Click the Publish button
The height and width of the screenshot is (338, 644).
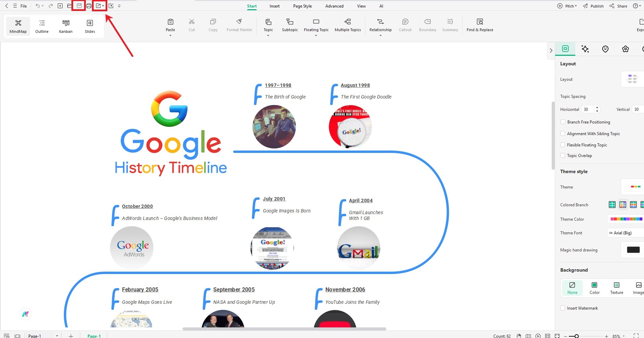(x=593, y=6)
